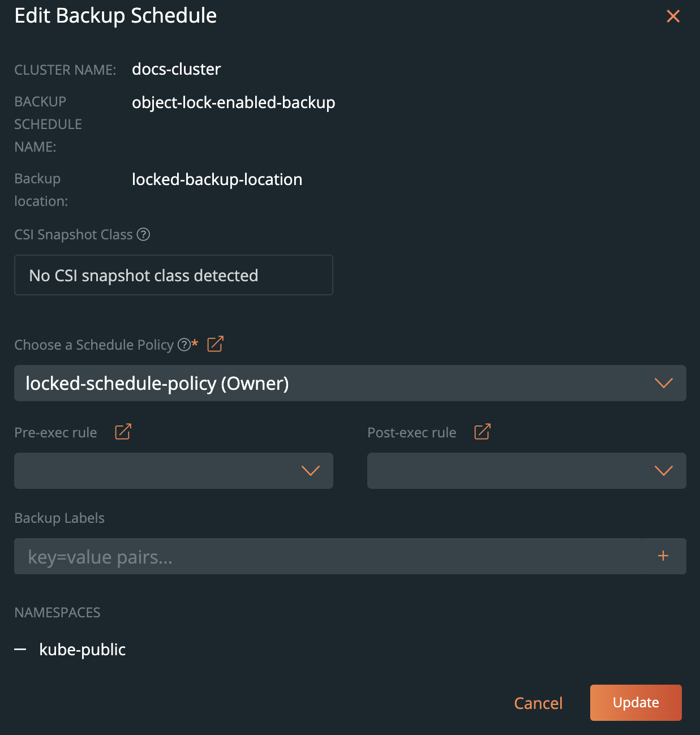
Task: Click the Edit Backup Schedule title
Action: [115, 16]
